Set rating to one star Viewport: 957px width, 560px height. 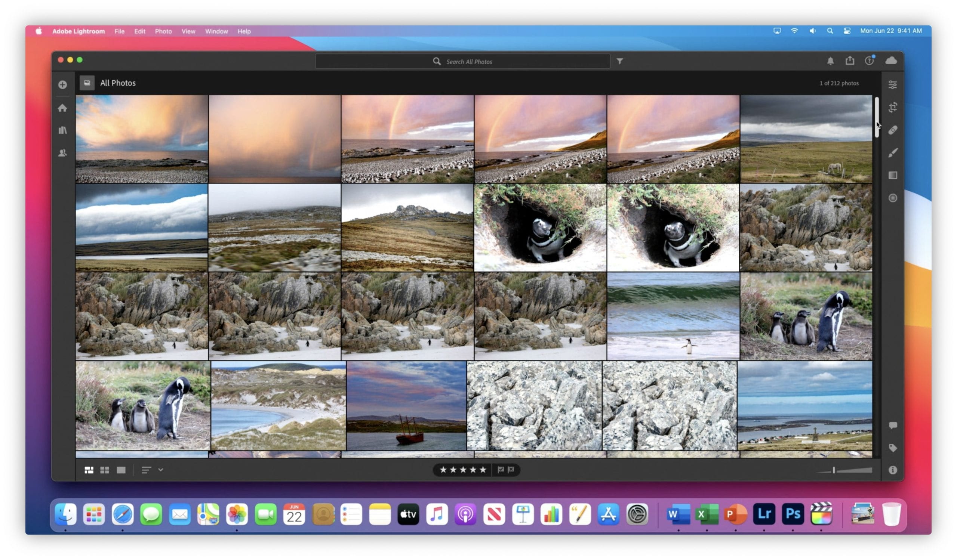click(443, 470)
